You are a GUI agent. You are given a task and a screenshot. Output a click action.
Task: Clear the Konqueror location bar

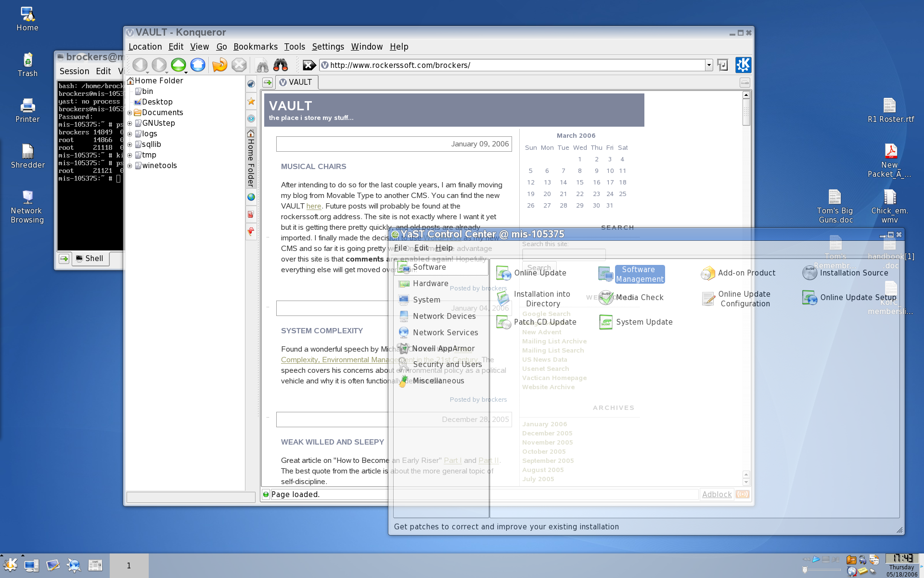pyautogui.click(x=309, y=65)
